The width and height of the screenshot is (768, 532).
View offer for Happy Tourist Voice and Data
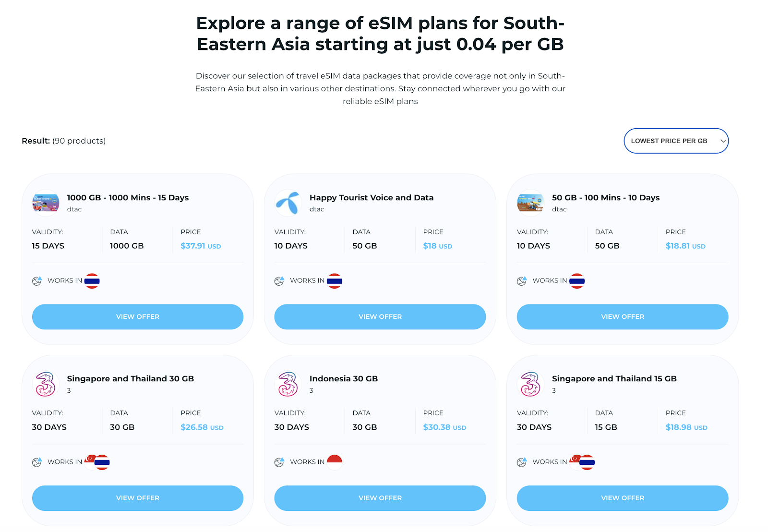[x=380, y=317]
